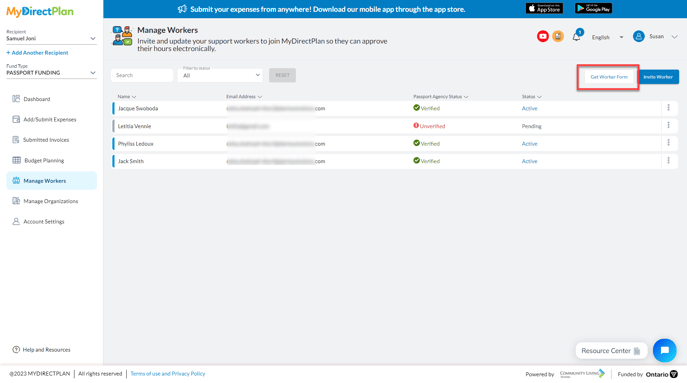Go to Add/Submit Expenses

pos(51,119)
